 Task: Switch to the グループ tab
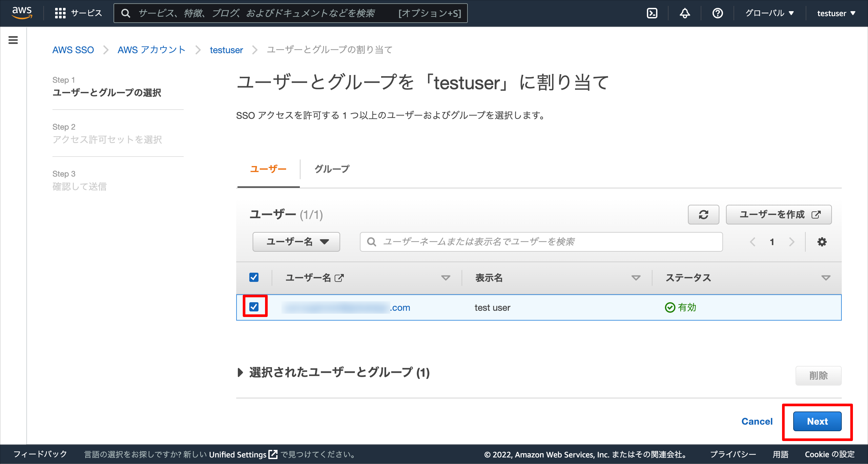tap(332, 169)
